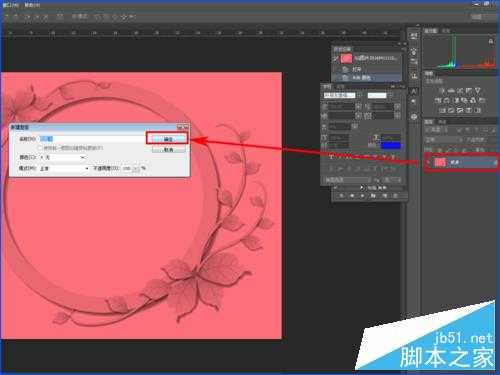The image size is (500, 375).
Task: Click the faux bold T icon in Character panel
Action: point(331,156)
